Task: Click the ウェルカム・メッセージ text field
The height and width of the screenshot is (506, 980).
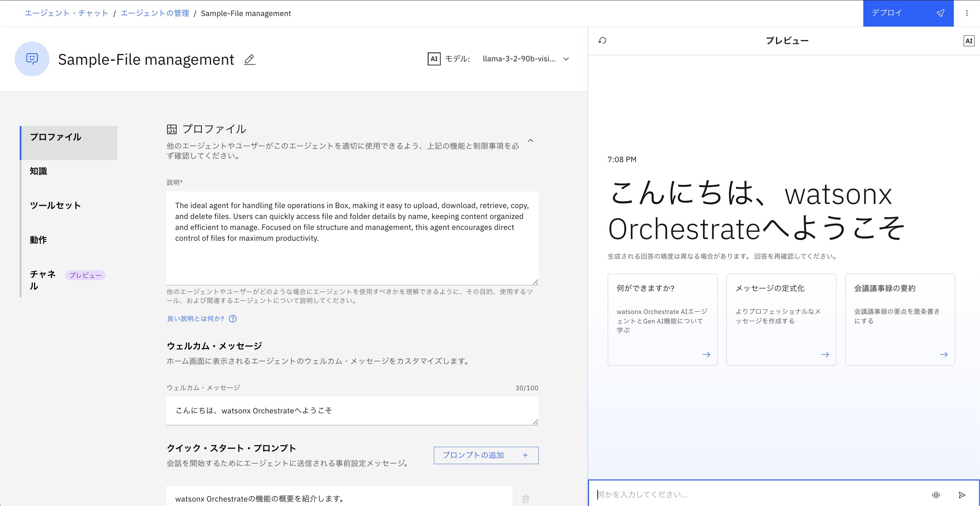Action: pos(352,410)
